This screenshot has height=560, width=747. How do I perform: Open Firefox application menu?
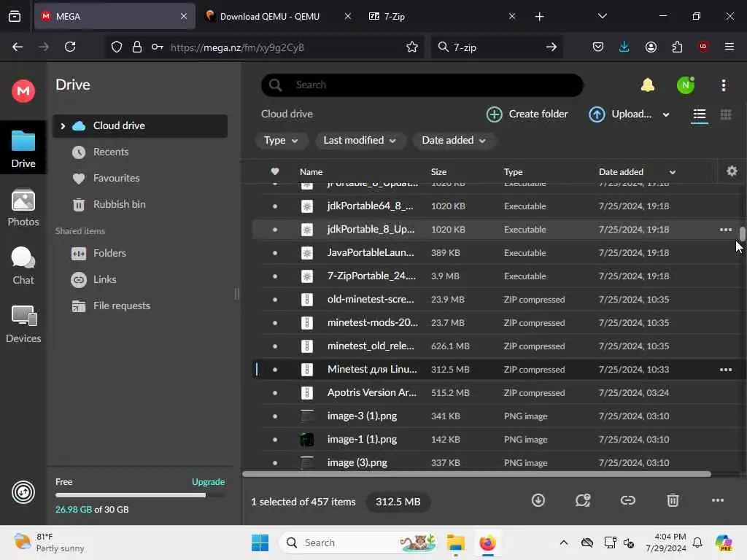click(x=729, y=47)
